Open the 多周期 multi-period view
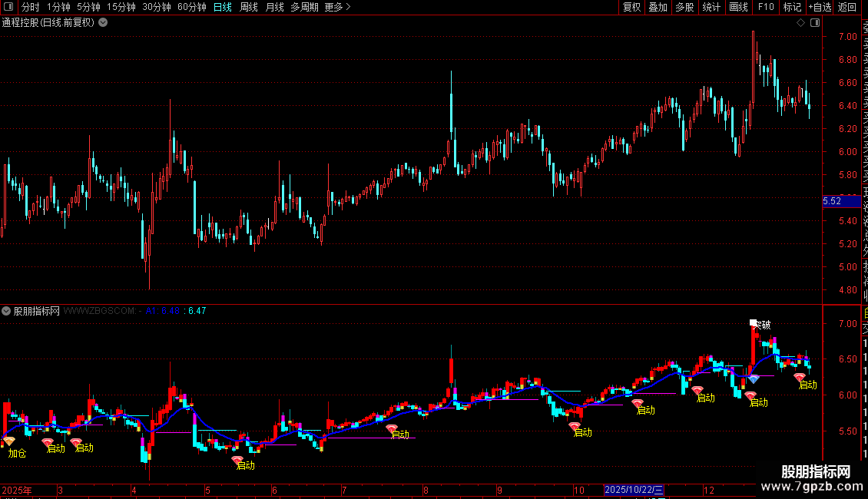Image resolution: width=868 pixels, height=499 pixels. (x=304, y=7)
